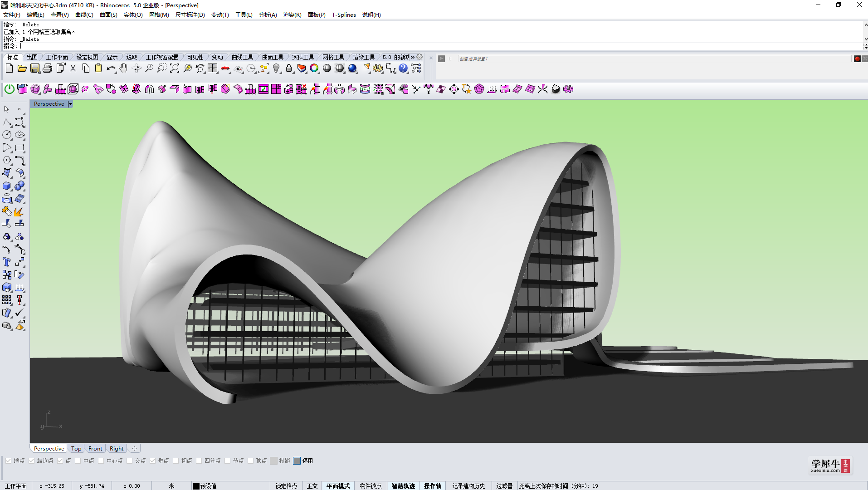Toggle the 点 osnap checkbox
Screen dimensions: 868x490
coord(60,461)
